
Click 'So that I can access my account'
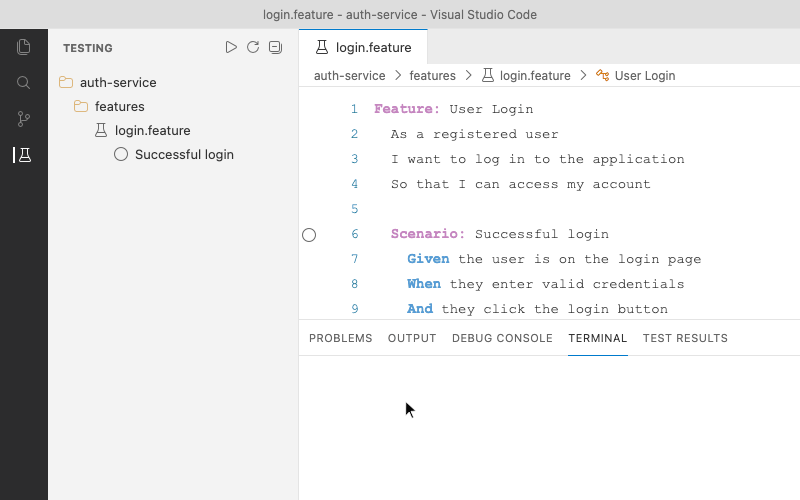click(x=521, y=184)
